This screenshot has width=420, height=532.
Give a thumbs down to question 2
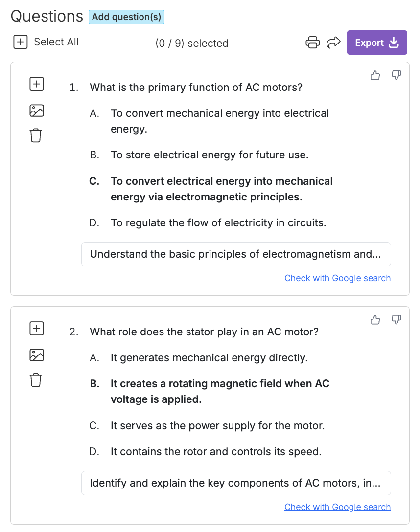[x=396, y=319]
